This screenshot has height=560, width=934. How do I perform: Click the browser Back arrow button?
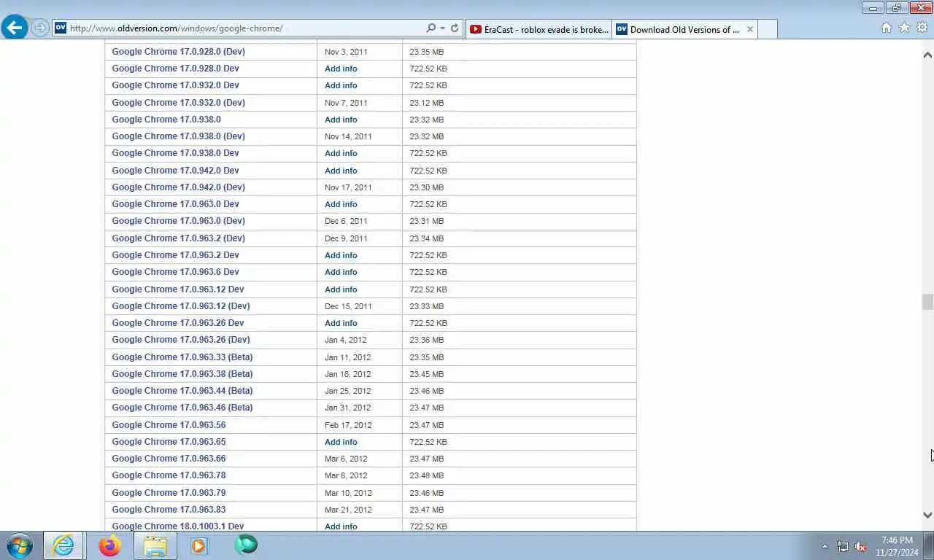click(15, 28)
